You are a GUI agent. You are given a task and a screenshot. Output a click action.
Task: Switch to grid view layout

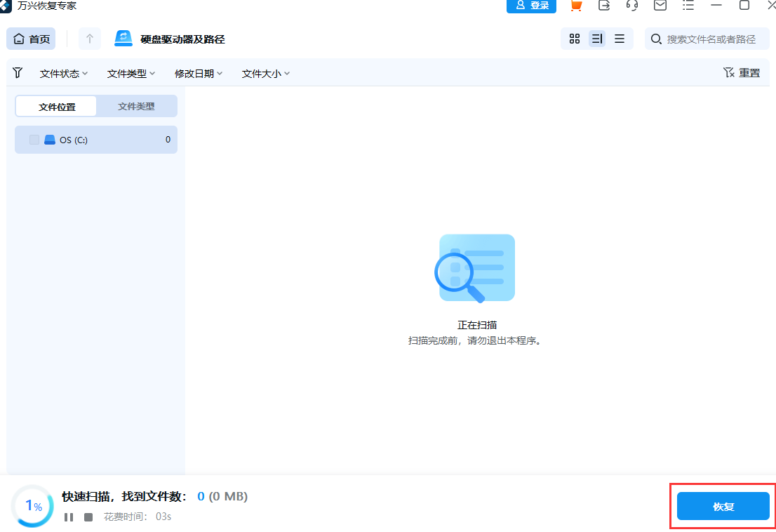pyautogui.click(x=575, y=39)
